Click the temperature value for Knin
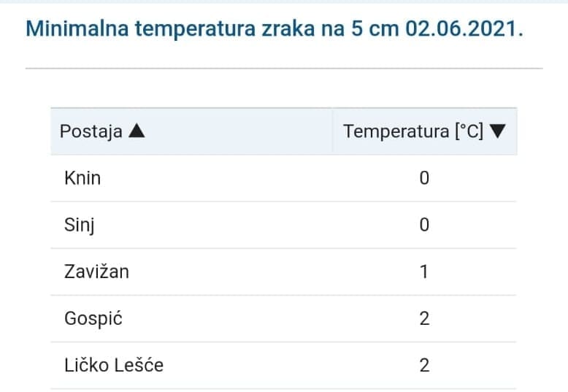The height and width of the screenshot is (392, 568). (424, 178)
